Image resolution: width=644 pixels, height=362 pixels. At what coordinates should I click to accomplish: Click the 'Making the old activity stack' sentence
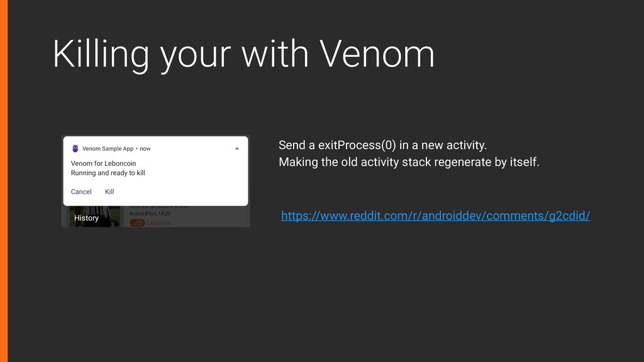(409, 162)
